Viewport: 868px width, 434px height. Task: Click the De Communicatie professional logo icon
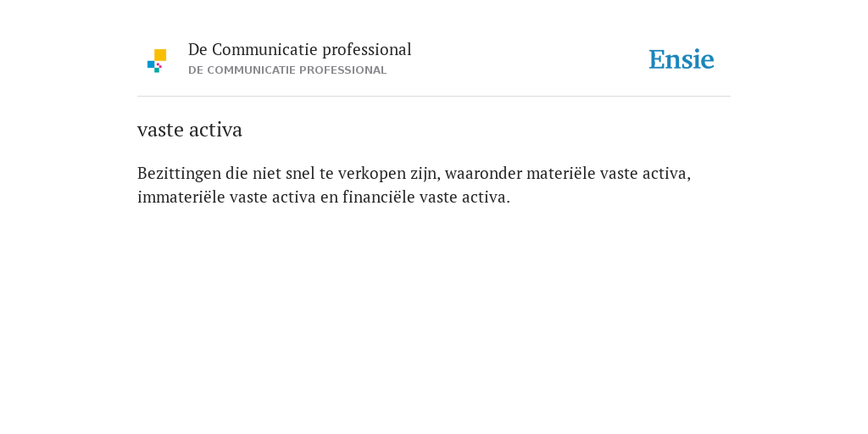coord(157,61)
